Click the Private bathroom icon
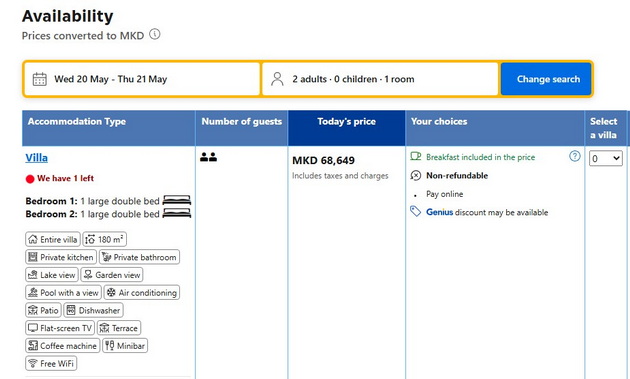 (106, 257)
